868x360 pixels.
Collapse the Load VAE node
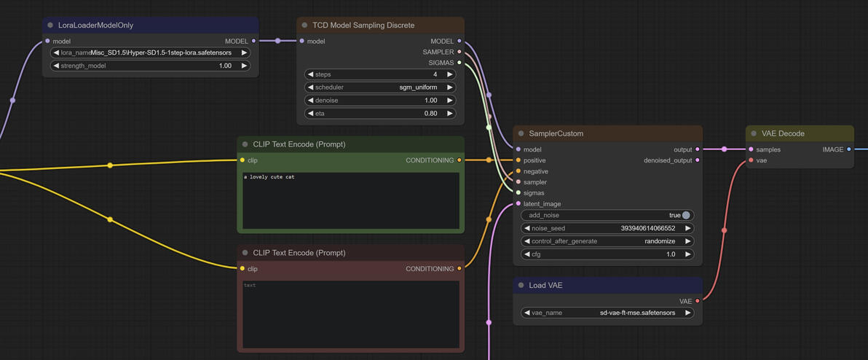(521, 286)
